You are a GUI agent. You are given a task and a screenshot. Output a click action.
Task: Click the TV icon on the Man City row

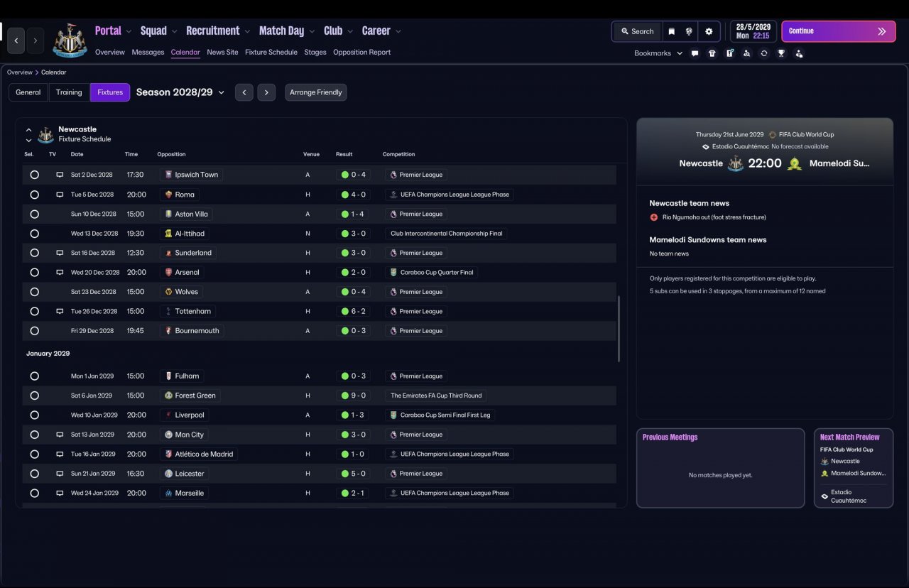point(60,435)
